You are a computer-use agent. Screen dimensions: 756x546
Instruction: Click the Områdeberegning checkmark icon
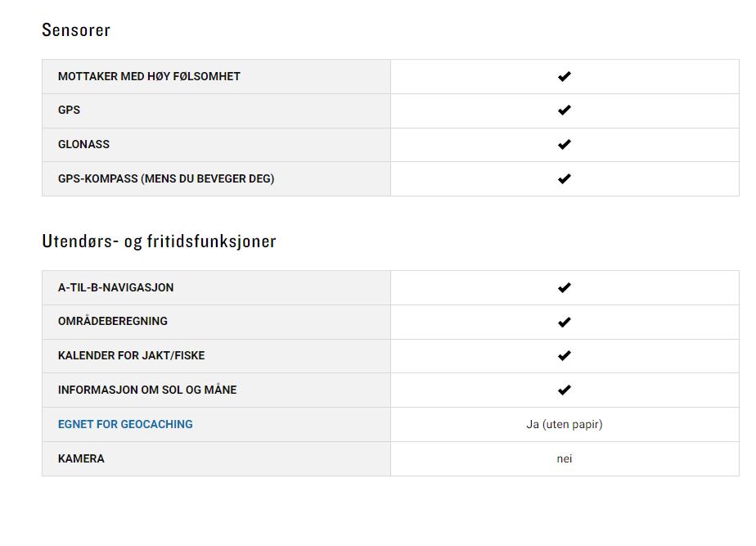564,322
